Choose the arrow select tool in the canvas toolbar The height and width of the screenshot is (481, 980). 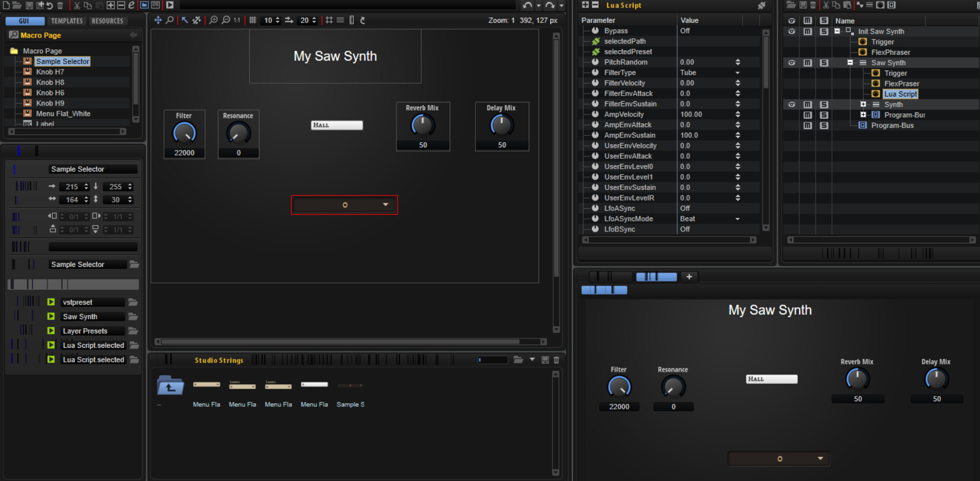pyautogui.click(x=184, y=20)
